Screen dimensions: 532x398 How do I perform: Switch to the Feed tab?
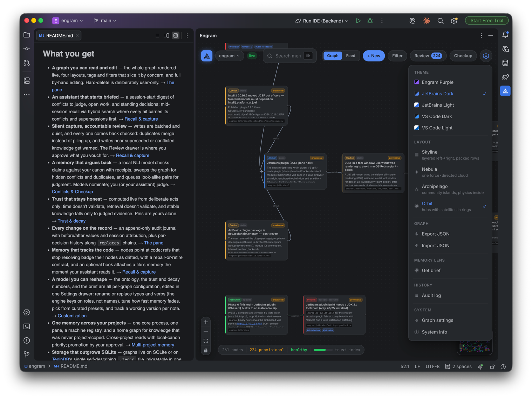click(x=350, y=56)
